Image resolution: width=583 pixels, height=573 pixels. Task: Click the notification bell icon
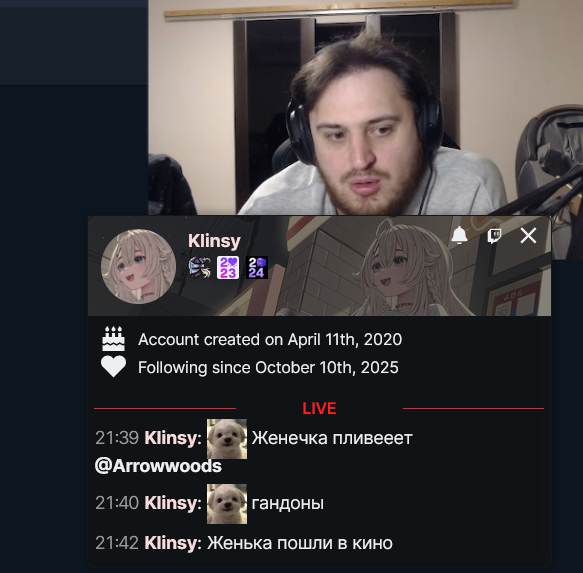pos(459,235)
